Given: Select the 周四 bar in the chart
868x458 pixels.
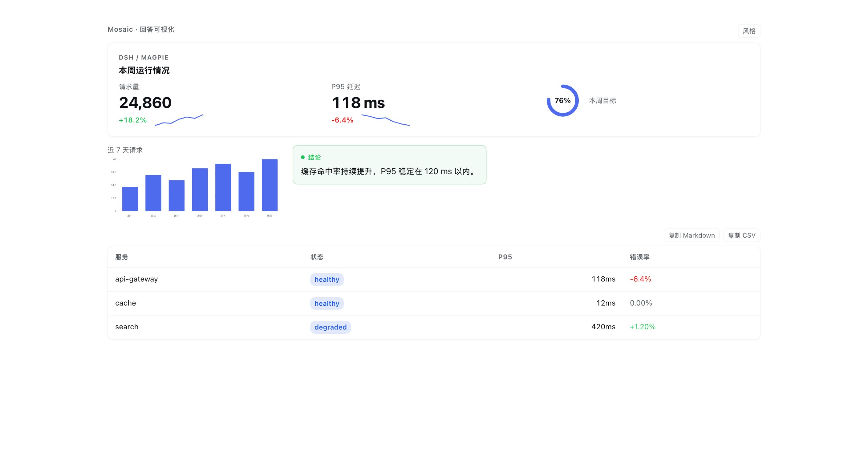Looking at the screenshot, I should coord(200,190).
